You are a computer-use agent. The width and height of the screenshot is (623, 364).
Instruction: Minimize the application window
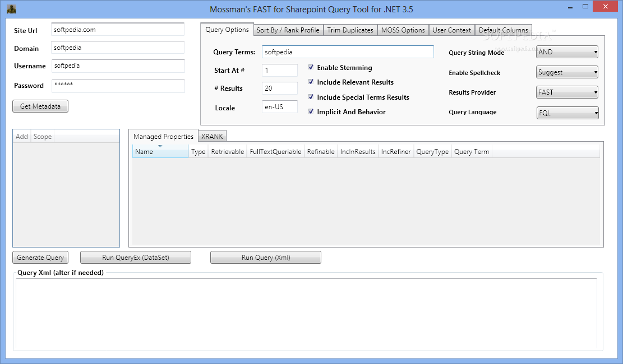[x=570, y=7]
